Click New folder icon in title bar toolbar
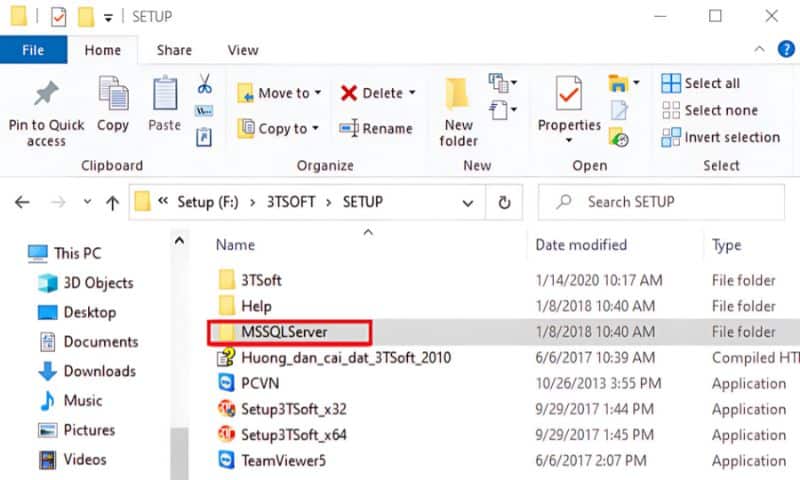This screenshot has width=800, height=480. point(86,16)
